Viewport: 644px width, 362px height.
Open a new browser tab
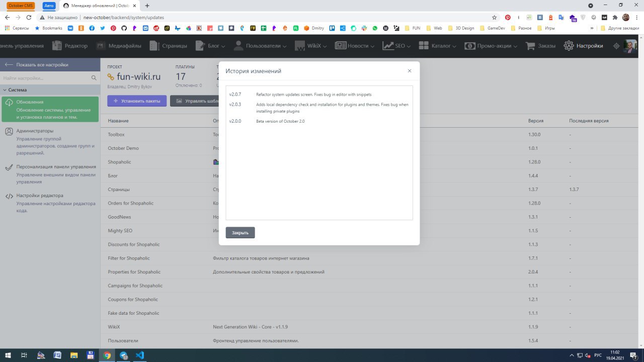[x=147, y=6]
